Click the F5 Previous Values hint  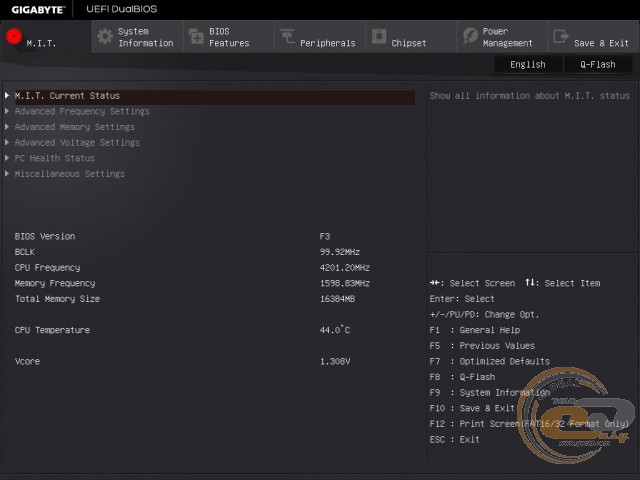[482, 346]
